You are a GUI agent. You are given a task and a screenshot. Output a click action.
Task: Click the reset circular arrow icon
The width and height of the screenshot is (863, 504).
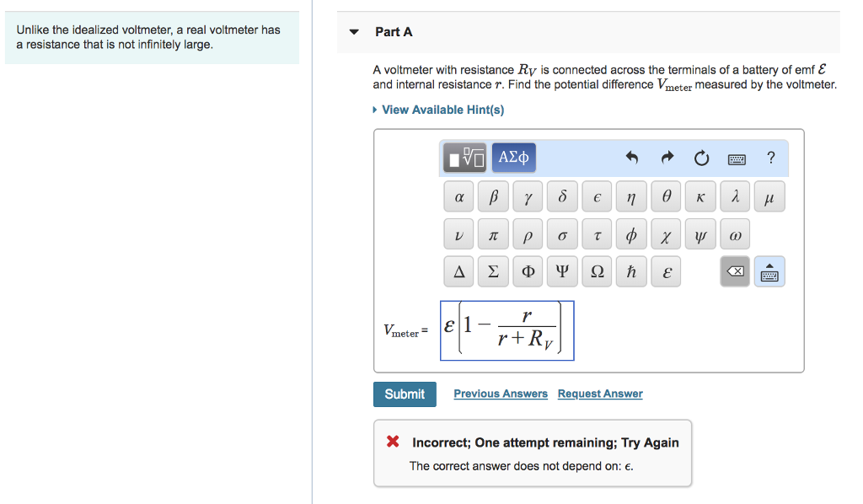pyautogui.click(x=701, y=158)
